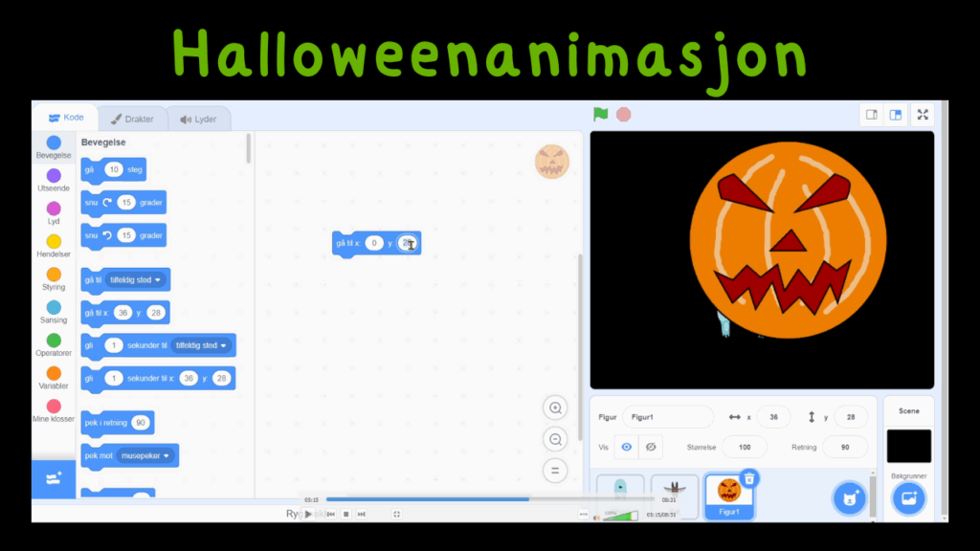Click the y value in workspace block
This screenshot has height=551, width=980.
pyautogui.click(x=408, y=243)
